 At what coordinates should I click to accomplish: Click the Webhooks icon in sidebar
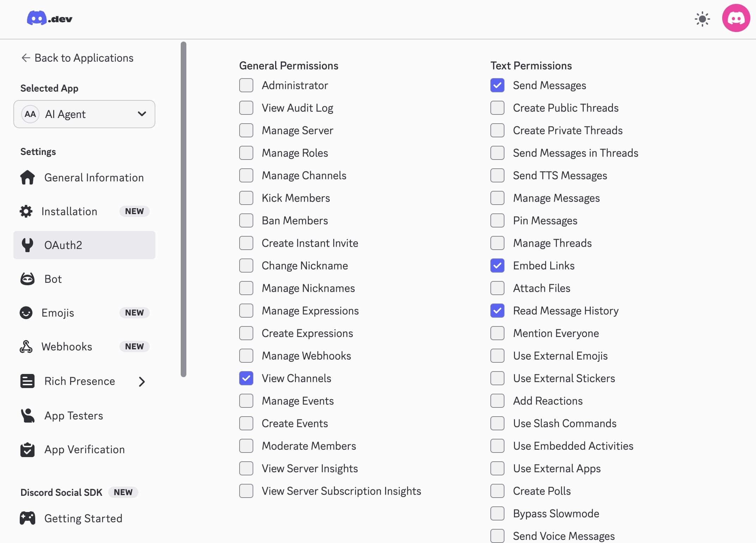[x=26, y=347]
